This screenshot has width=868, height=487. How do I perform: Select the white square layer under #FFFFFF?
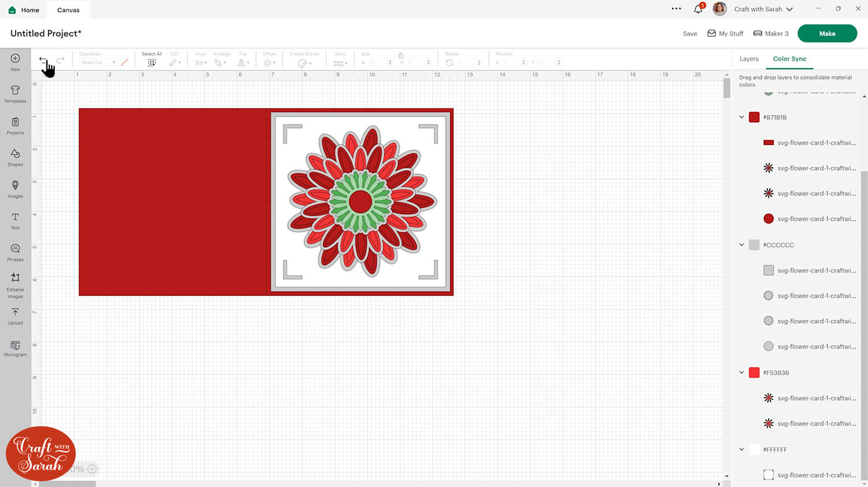pos(809,475)
